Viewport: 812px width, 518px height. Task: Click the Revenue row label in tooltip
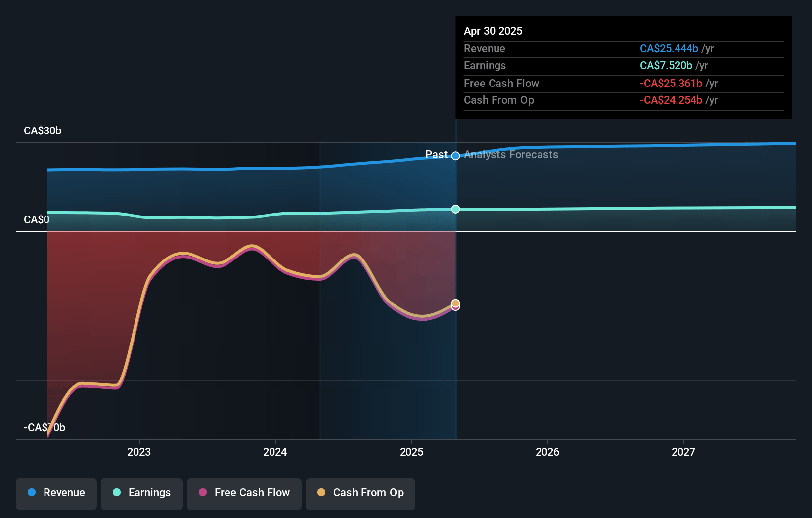(x=485, y=48)
